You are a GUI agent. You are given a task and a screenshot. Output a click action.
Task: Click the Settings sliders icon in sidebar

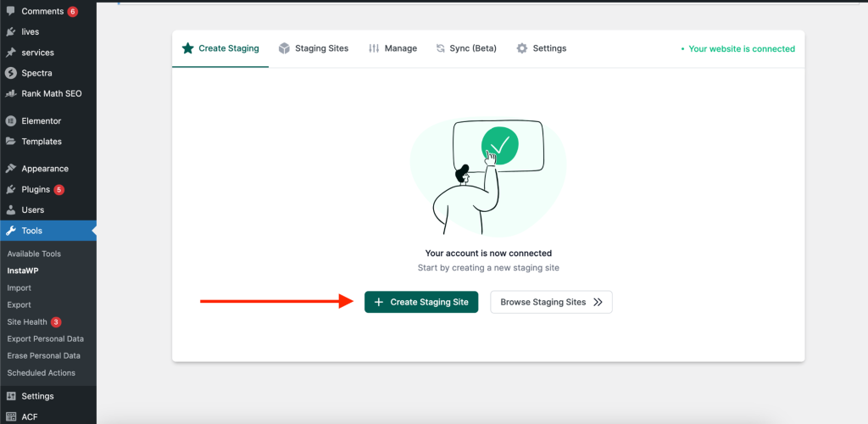[10, 396]
